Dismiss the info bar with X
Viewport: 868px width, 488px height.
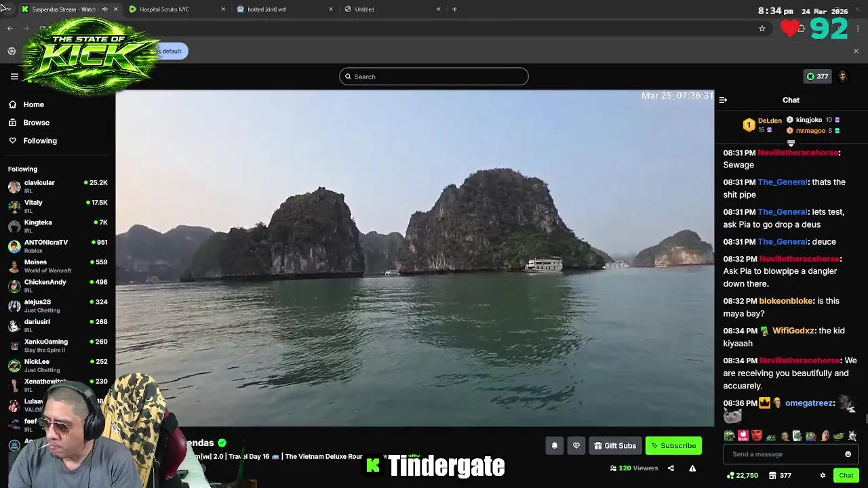coord(856,52)
